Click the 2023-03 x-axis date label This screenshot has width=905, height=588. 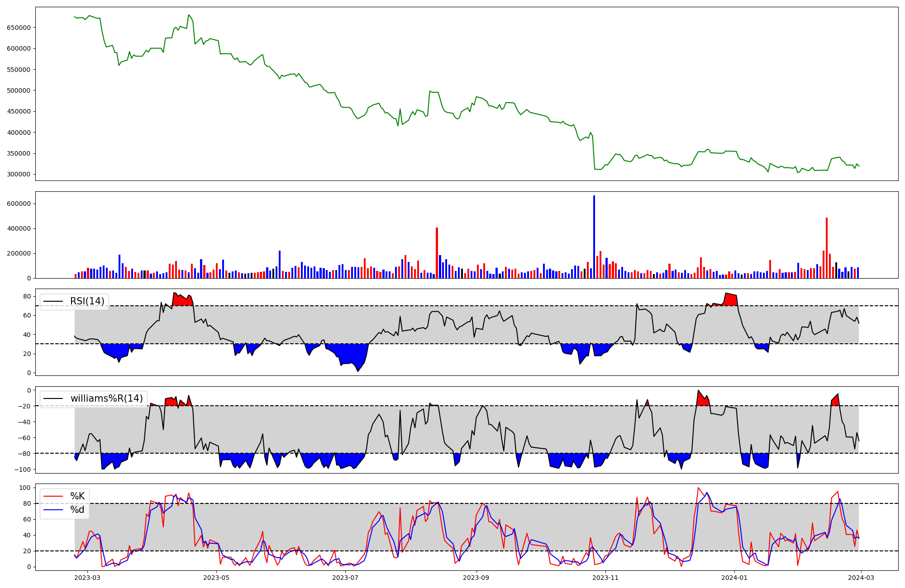[x=87, y=578]
